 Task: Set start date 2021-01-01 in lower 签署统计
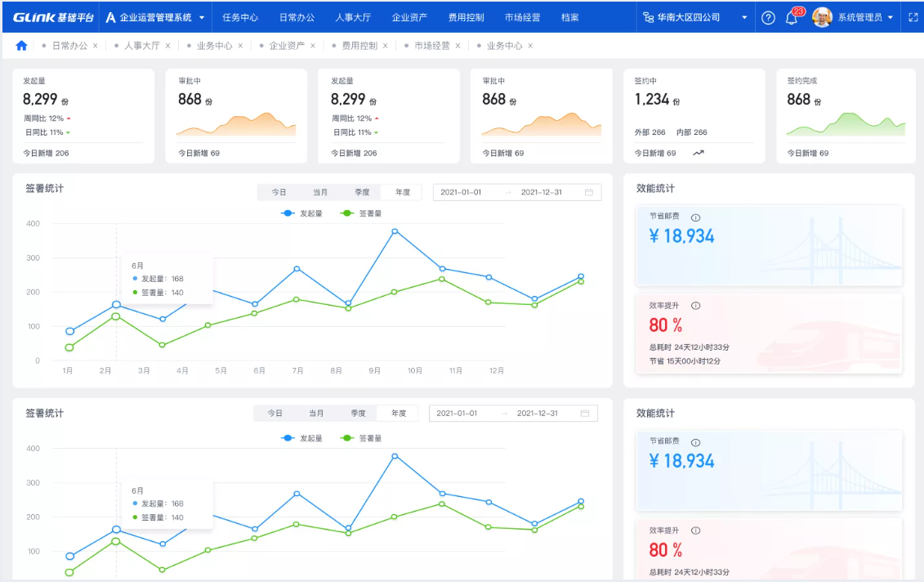click(x=457, y=414)
